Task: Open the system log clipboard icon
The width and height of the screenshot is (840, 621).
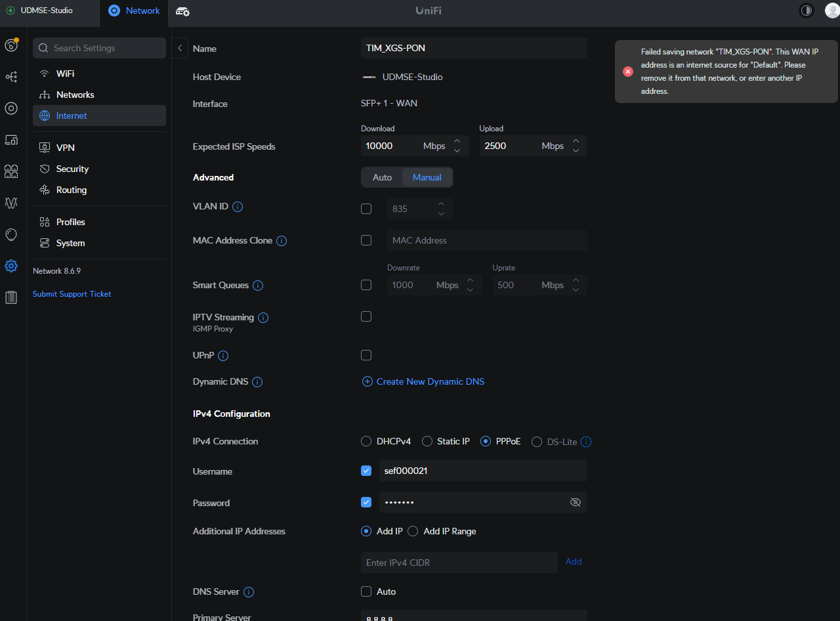Action: (11, 297)
